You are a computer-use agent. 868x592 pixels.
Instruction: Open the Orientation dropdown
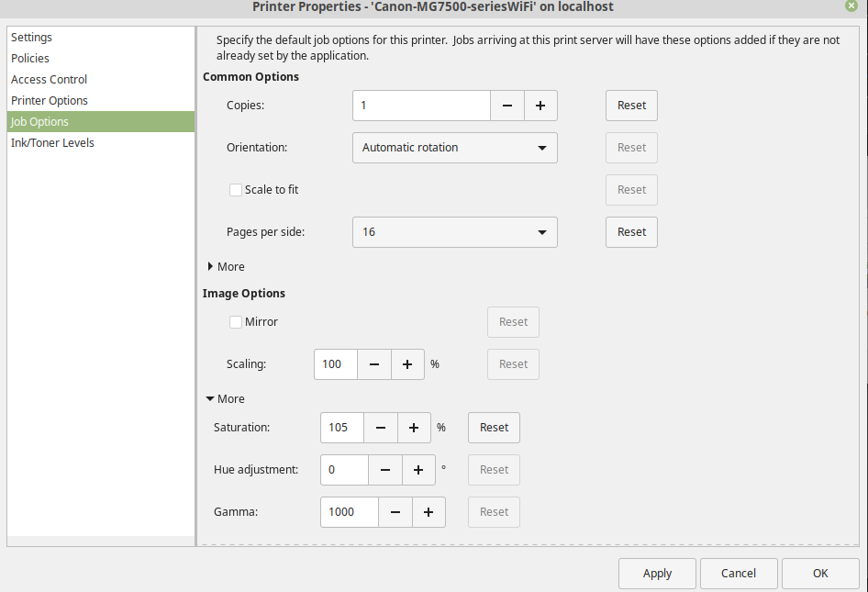click(x=454, y=148)
